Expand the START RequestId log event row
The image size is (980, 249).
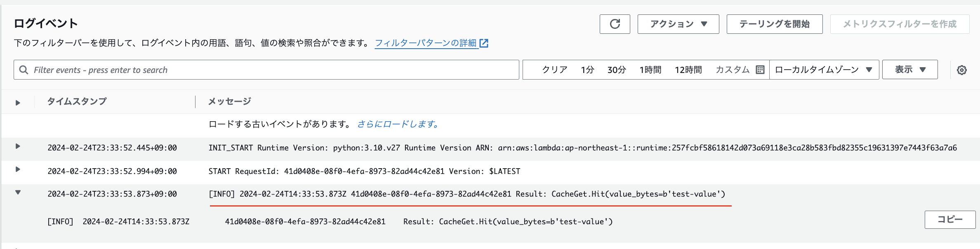[x=18, y=169]
